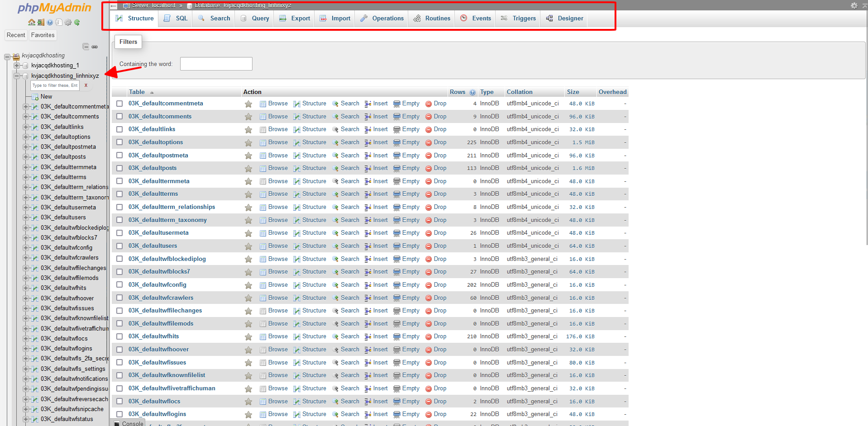Click the Containing the word filter field

216,64
